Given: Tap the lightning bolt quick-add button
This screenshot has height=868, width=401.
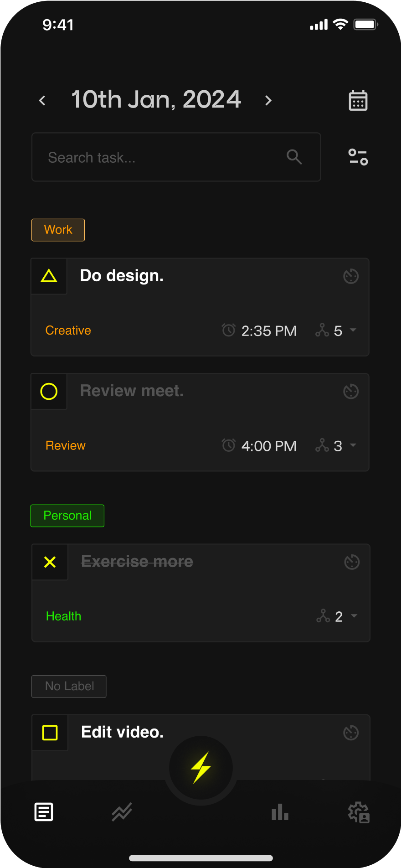Looking at the screenshot, I should pos(201,768).
